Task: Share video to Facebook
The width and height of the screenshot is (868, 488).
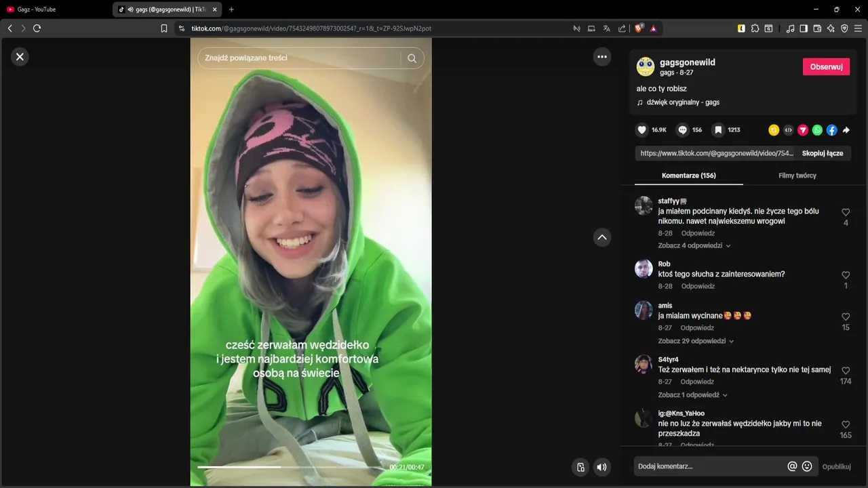Action: (x=831, y=130)
